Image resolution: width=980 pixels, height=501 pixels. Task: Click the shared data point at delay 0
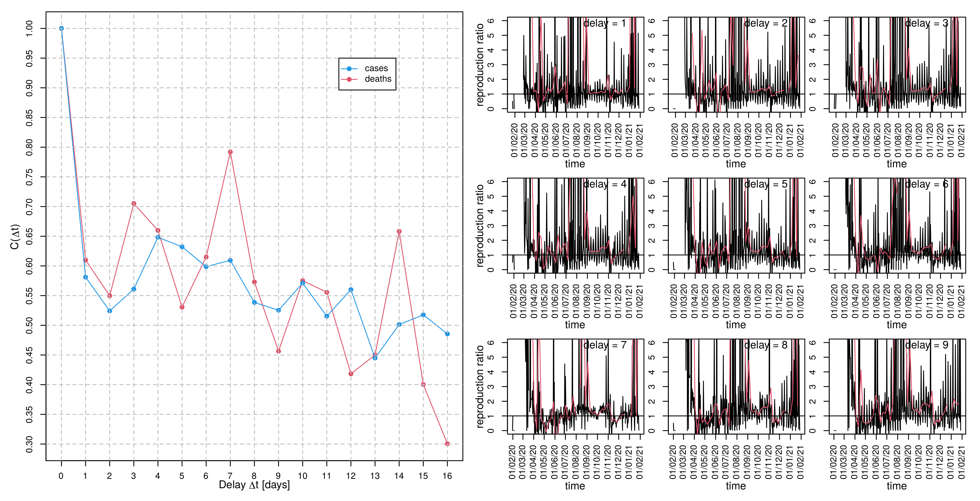(62, 29)
